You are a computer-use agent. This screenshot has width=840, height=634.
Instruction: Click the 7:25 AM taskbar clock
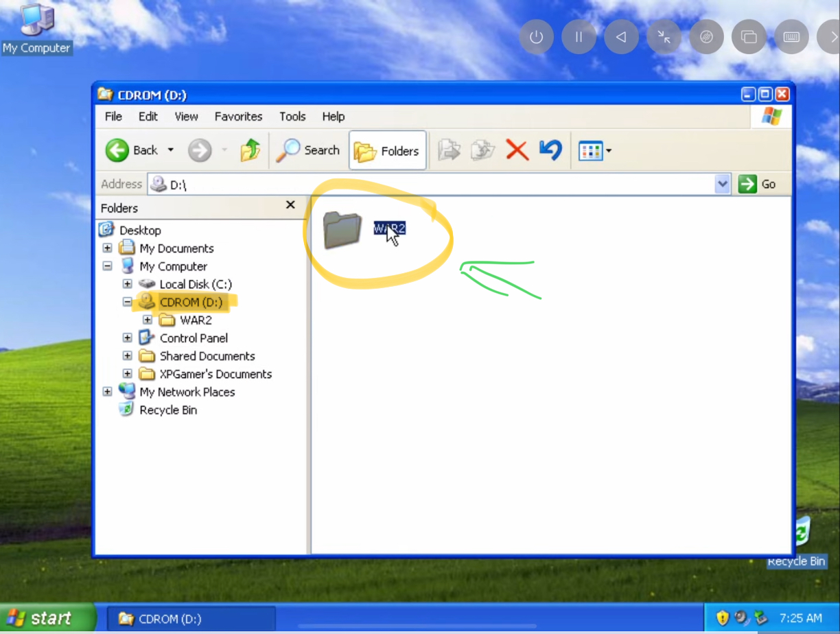click(x=800, y=618)
